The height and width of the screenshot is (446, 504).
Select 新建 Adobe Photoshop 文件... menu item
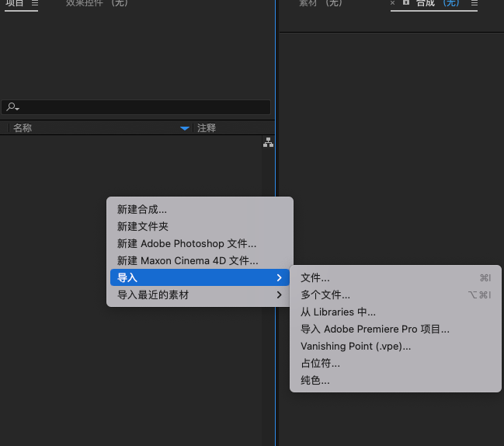[200, 243]
